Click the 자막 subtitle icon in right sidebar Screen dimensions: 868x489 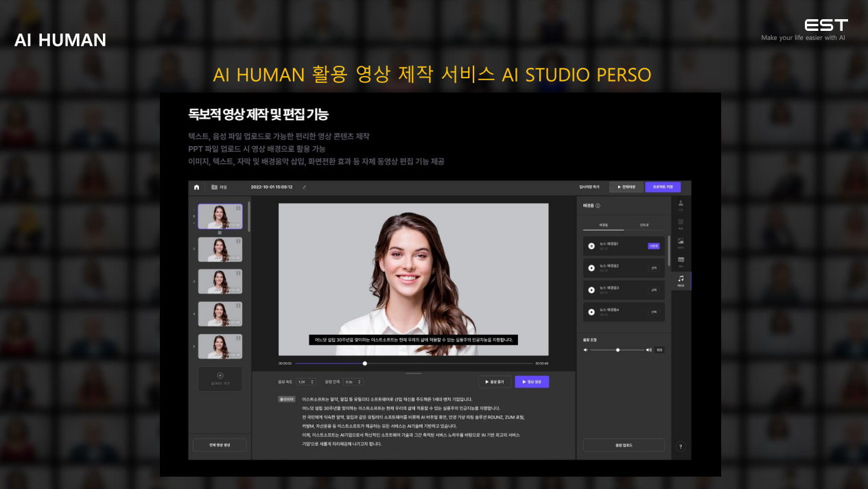coord(681,259)
